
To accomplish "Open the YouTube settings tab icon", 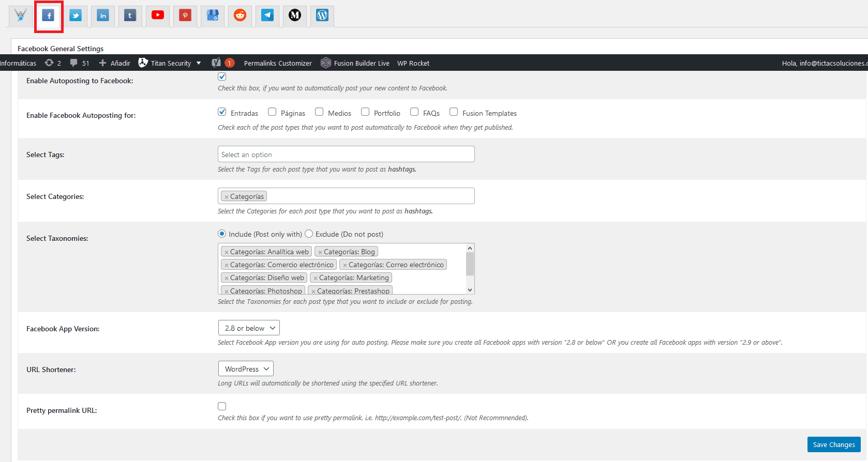I will coord(158,16).
